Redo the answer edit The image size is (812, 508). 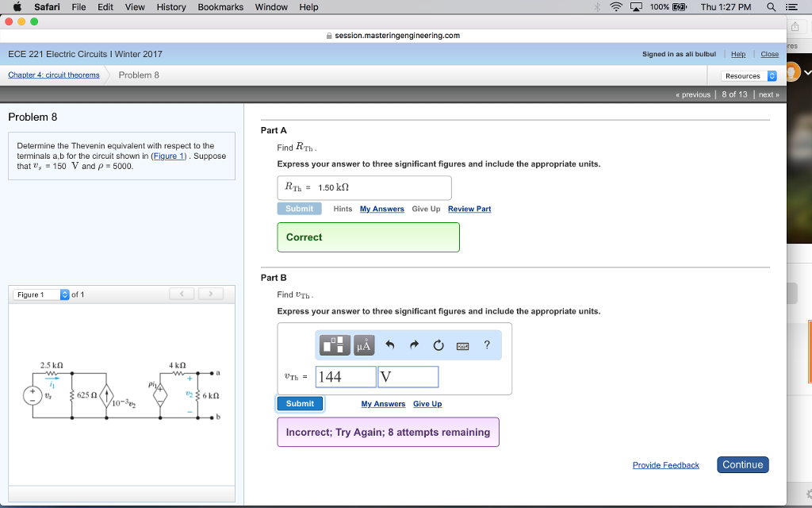pyautogui.click(x=414, y=344)
